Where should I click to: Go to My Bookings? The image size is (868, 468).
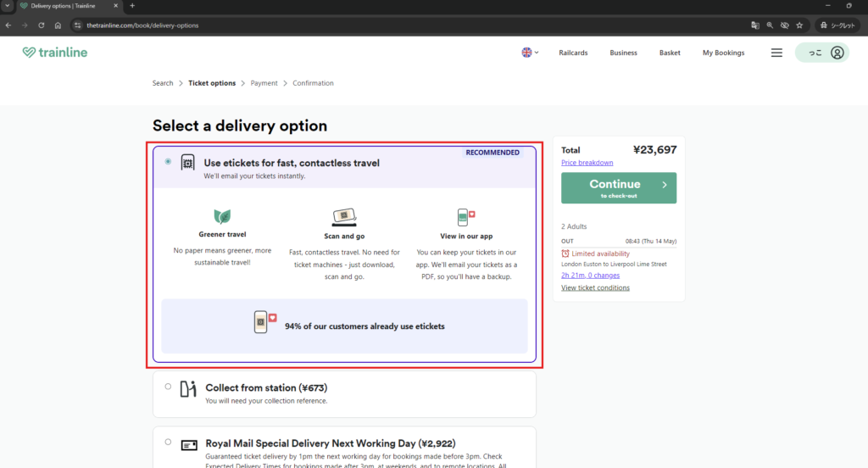tap(723, 53)
